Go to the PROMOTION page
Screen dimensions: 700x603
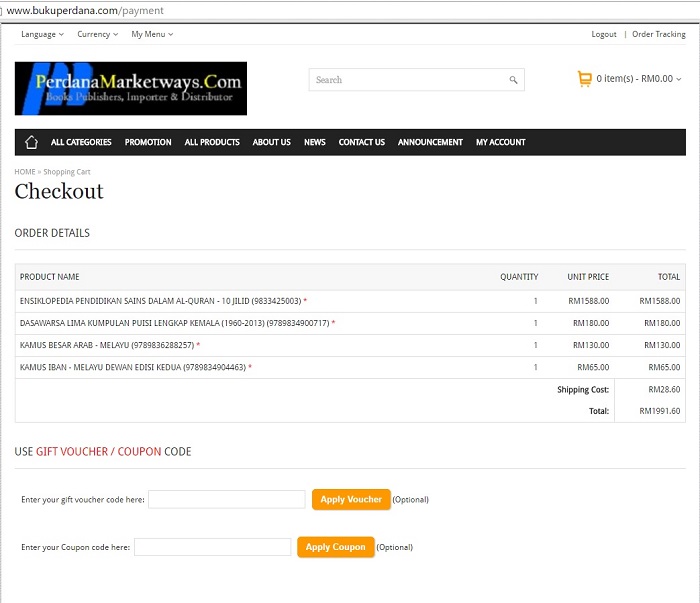click(x=148, y=142)
